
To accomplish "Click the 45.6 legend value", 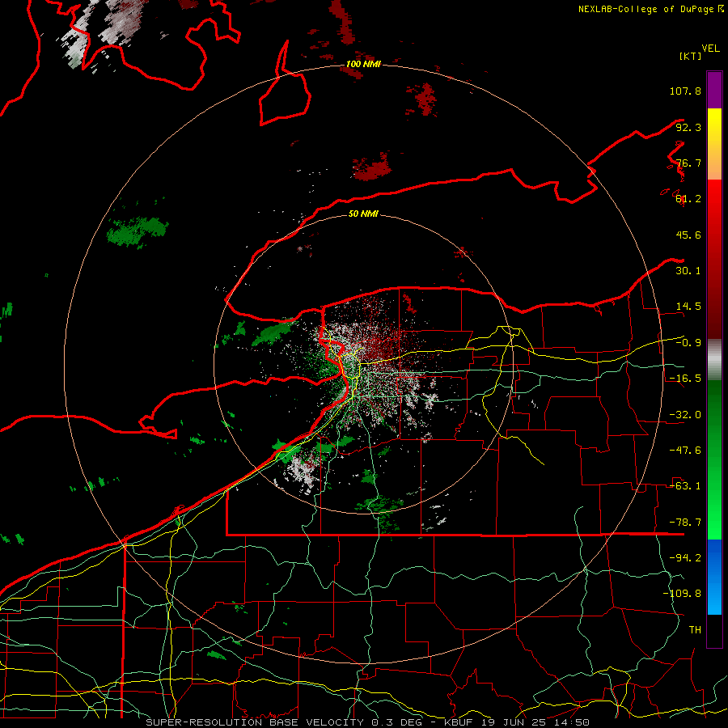I will tap(688, 235).
